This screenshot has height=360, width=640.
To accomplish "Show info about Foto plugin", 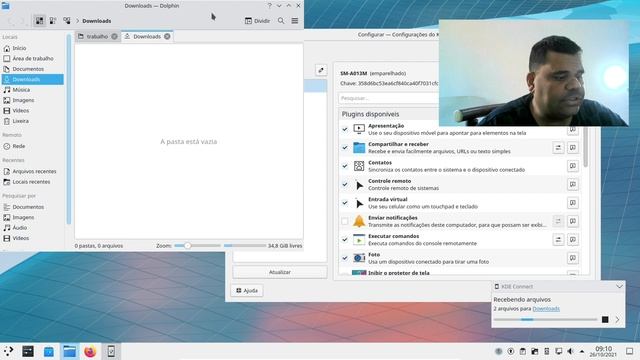I will point(573,258).
